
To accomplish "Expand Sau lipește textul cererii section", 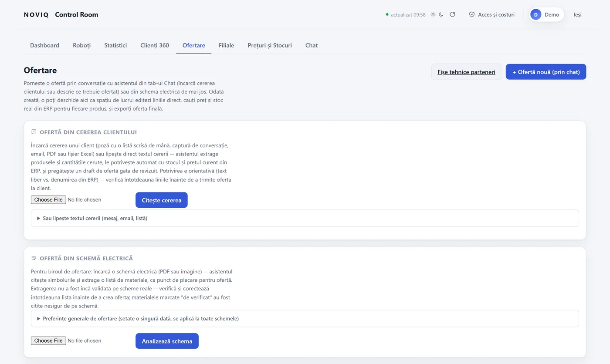I will click(305, 218).
